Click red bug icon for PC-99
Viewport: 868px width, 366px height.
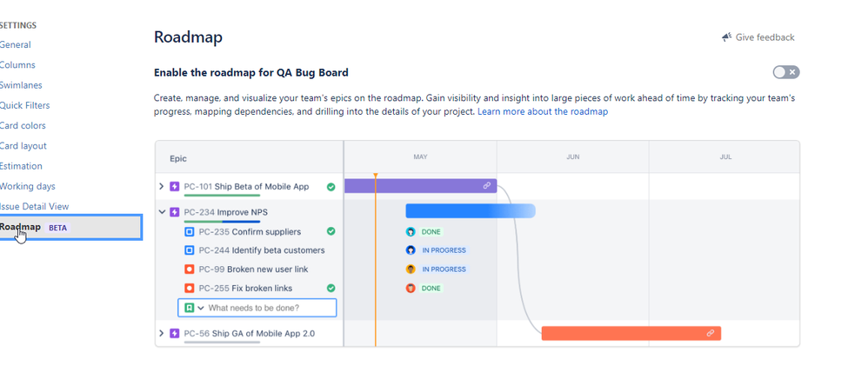[189, 270]
